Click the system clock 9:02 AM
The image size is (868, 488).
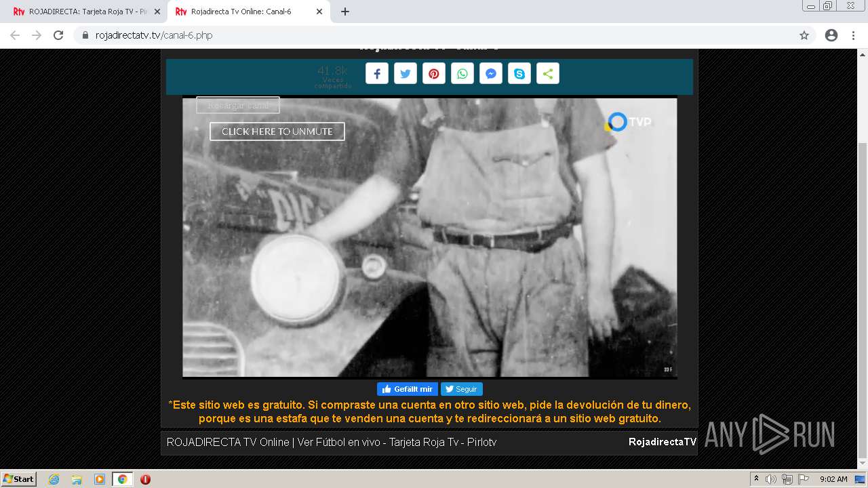tap(833, 479)
